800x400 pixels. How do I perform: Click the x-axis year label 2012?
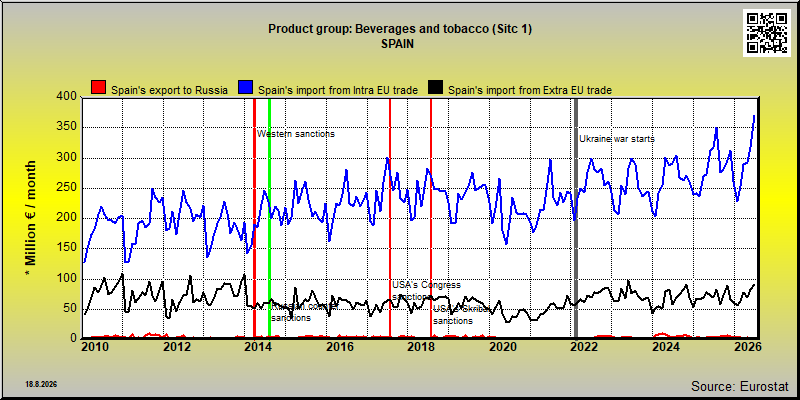[x=176, y=347]
